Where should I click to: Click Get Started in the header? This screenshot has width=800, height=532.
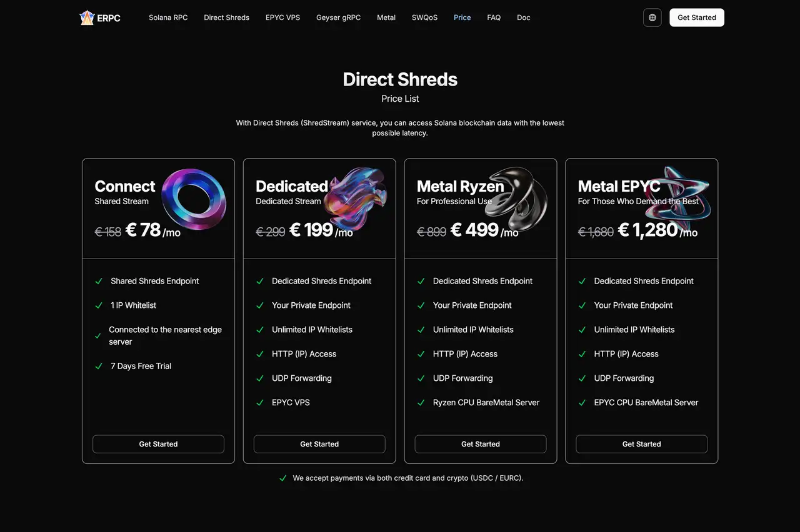(x=697, y=17)
